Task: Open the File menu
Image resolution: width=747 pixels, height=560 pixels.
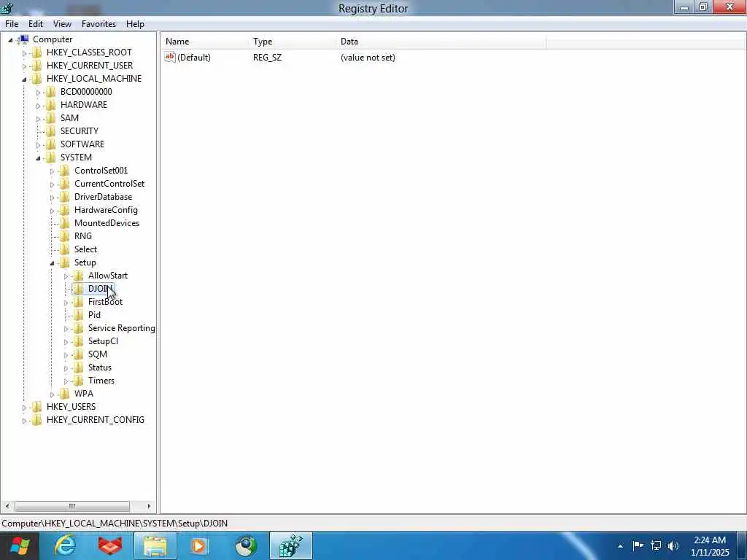Action: coord(12,24)
